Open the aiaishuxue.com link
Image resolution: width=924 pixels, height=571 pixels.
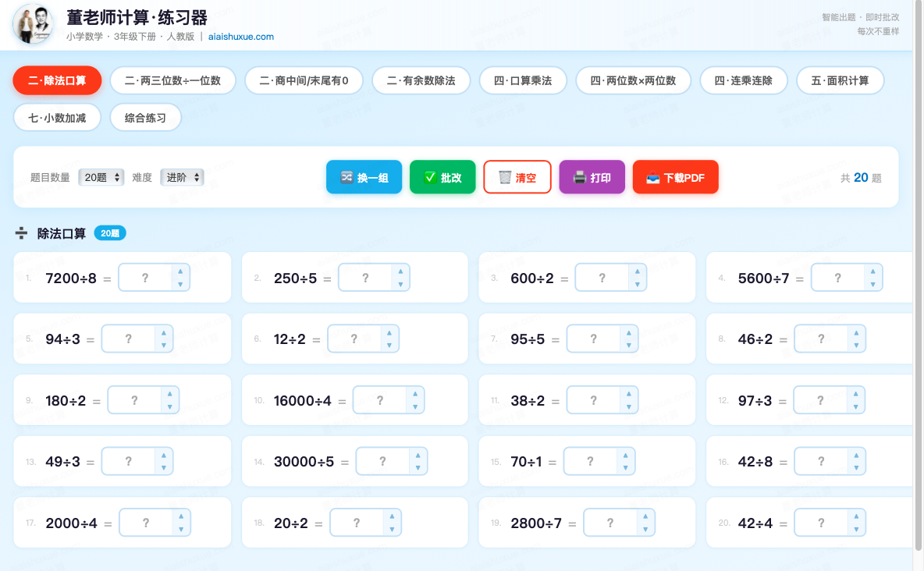[x=241, y=37]
